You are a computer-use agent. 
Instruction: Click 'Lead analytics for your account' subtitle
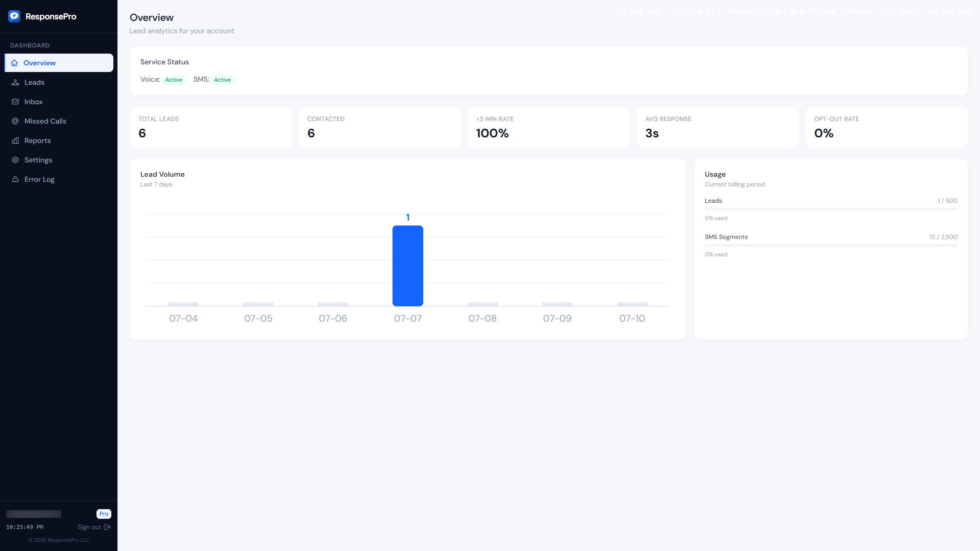[182, 31]
